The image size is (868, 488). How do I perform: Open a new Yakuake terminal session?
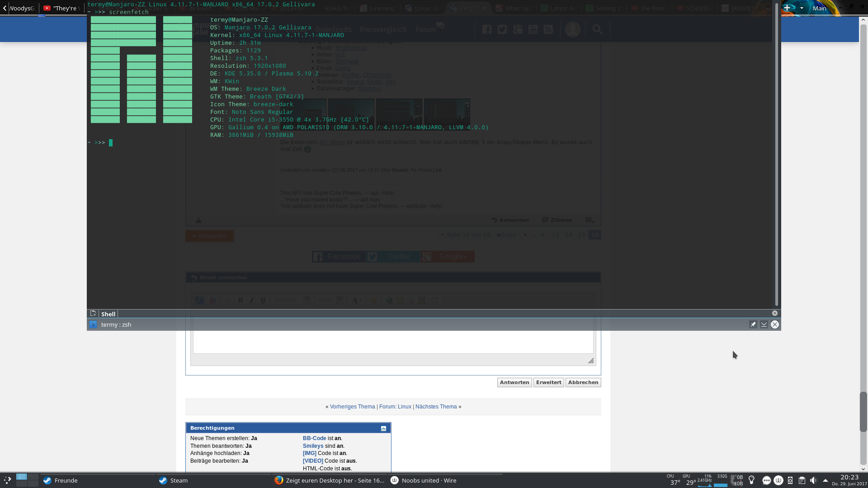pos(93,314)
